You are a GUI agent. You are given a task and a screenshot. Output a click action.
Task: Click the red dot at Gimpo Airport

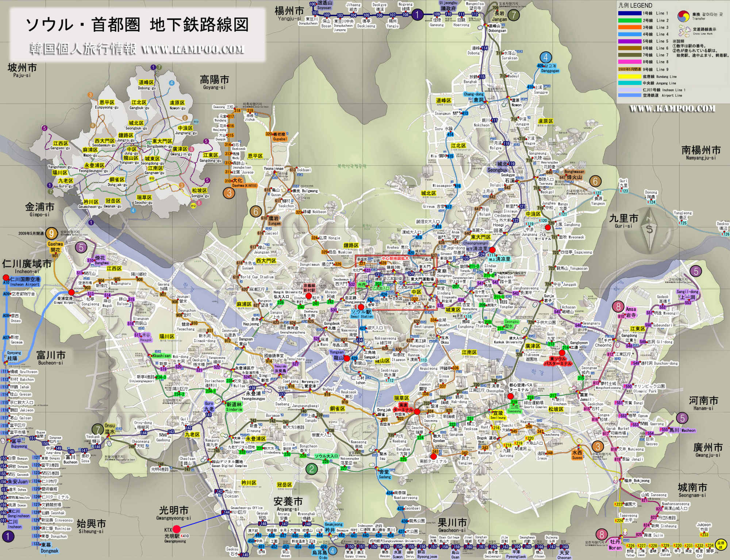[72, 292]
